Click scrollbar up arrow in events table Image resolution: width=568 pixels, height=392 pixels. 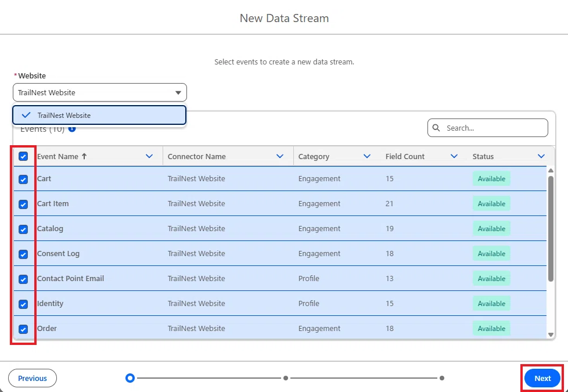pyautogui.click(x=551, y=170)
